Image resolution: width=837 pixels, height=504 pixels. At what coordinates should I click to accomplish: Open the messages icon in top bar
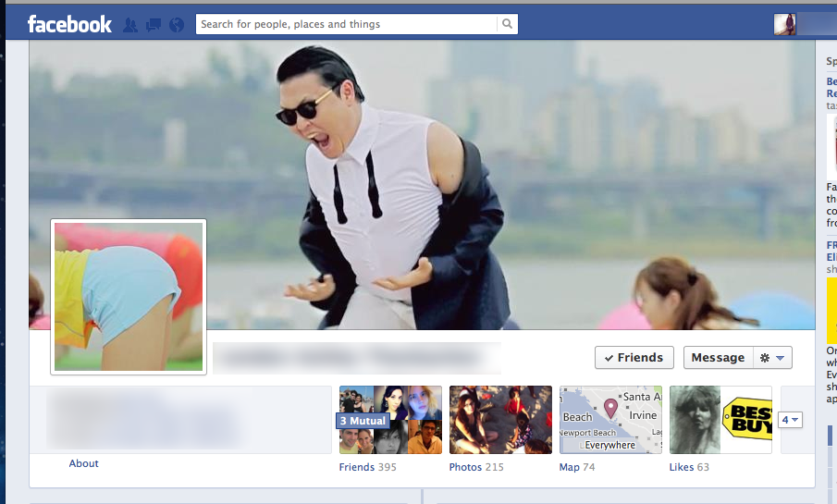pos(154,25)
